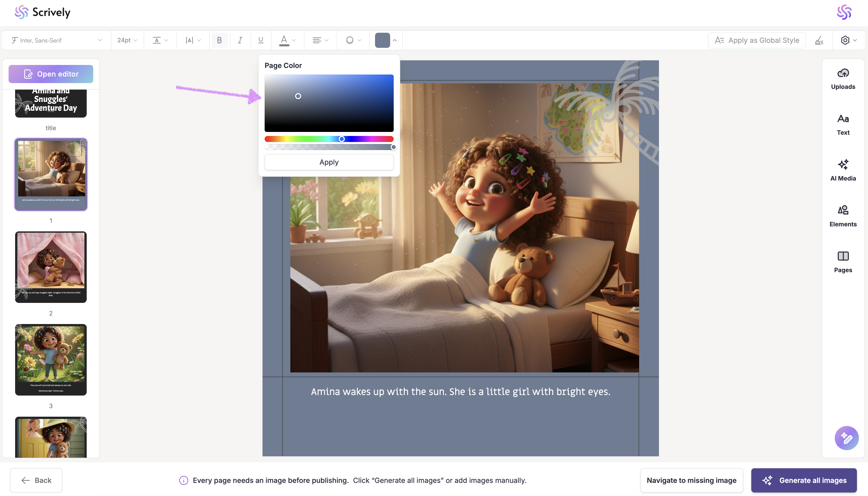Toggle bold formatting
The image size is (868, 496).
(x=219, y=40)
